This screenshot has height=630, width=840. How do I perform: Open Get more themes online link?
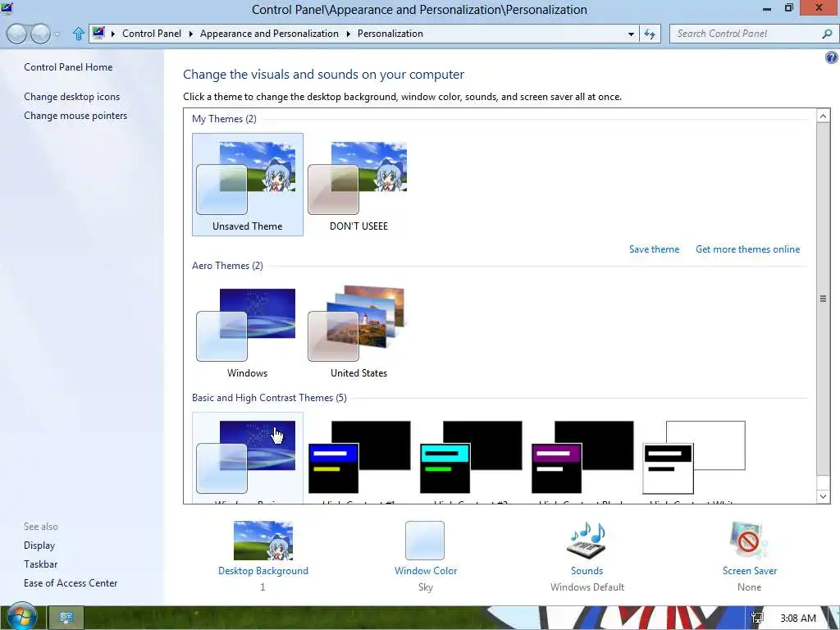click(747, 249)
